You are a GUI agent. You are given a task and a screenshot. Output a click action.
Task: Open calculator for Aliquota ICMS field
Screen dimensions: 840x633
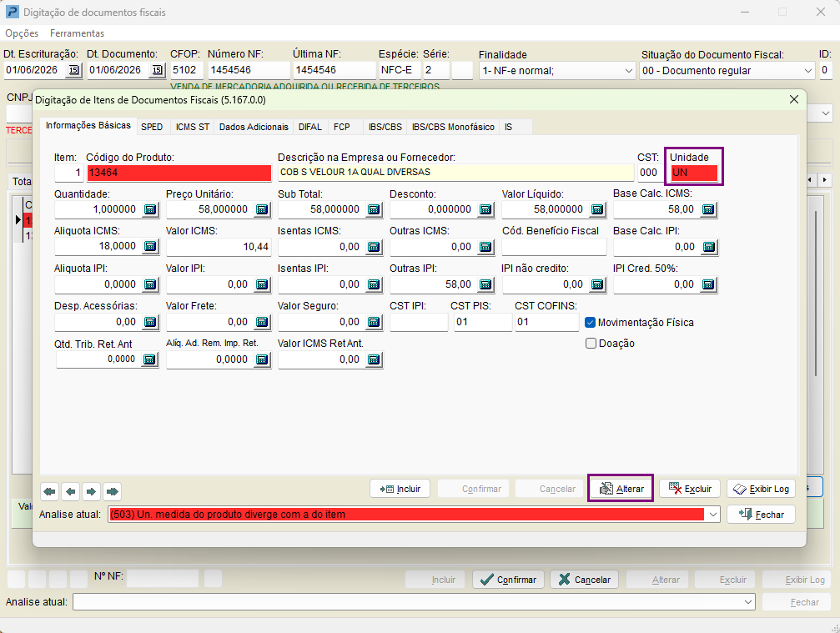(150, 246)
